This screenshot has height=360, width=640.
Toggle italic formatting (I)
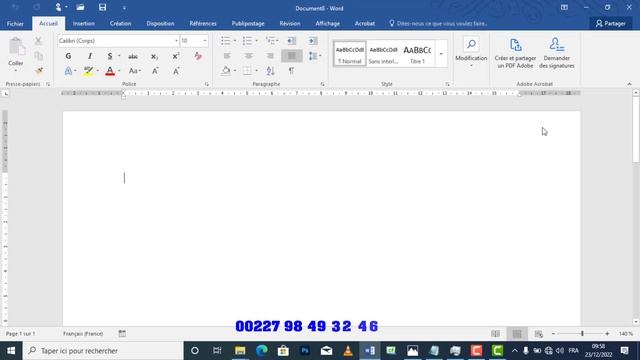point(90,56)
